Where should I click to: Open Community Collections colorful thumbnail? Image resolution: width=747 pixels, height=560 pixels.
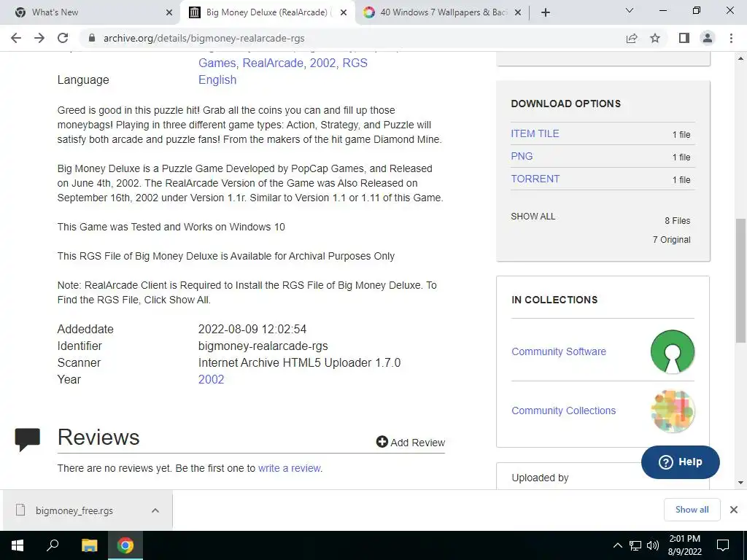coord(672,411)
